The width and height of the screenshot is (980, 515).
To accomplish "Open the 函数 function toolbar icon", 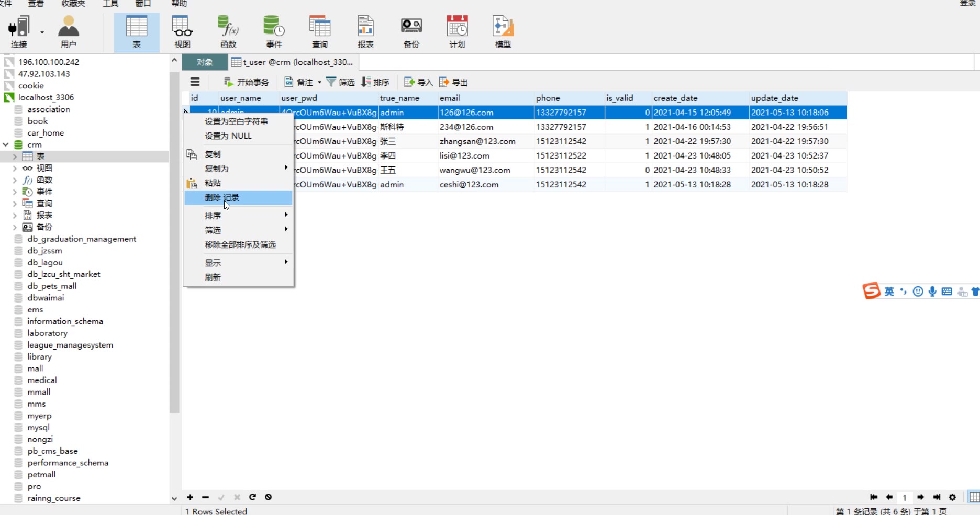I will coord(228,32).
